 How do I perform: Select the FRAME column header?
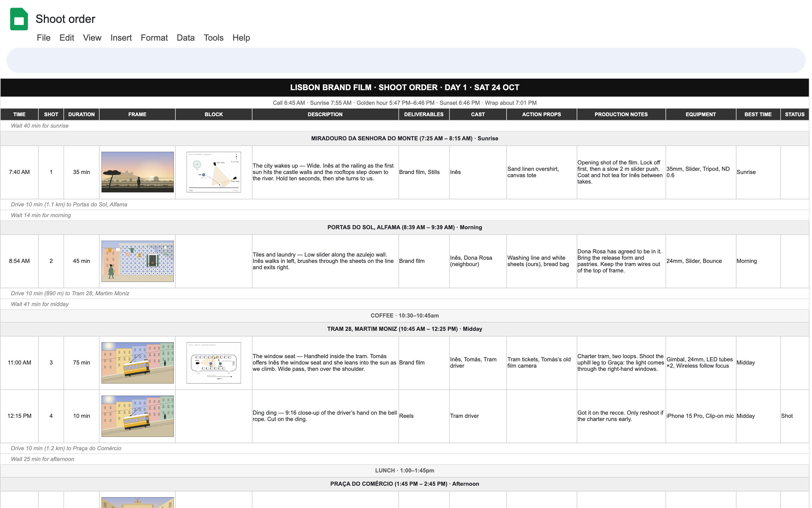click(x=137, y=114)
